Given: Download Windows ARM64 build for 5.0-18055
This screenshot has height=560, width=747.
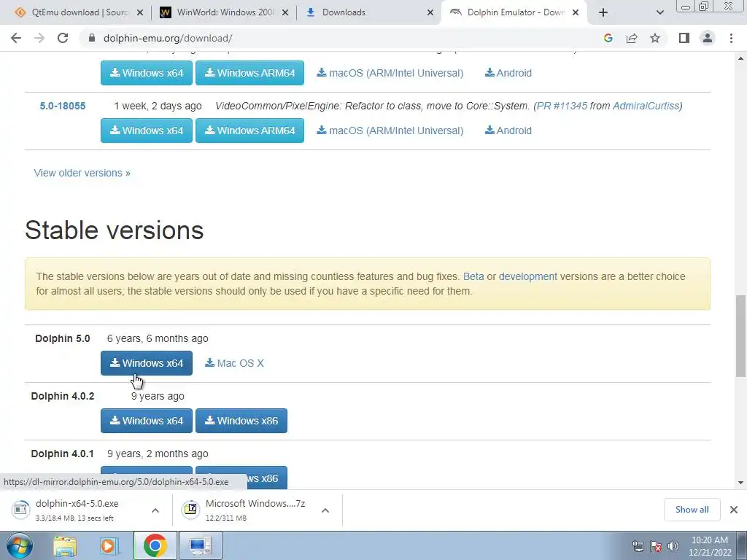Looking at the screenshot, I should click(x=249, y=131).
